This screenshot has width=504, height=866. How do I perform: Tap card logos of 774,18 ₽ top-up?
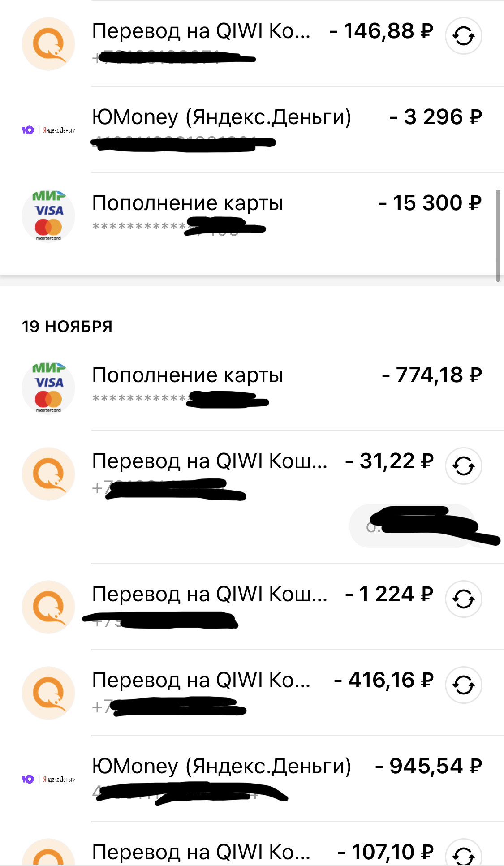click(x=48, y=388)
